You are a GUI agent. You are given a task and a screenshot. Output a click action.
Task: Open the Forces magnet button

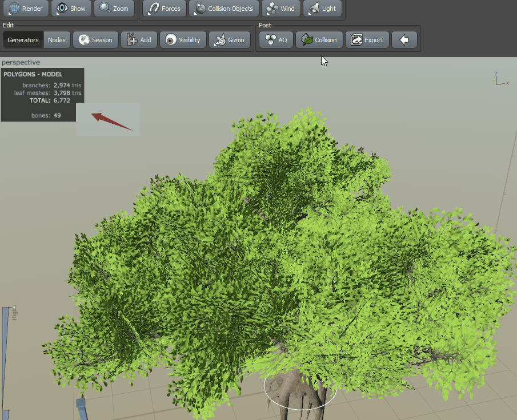tap(165, 8)
